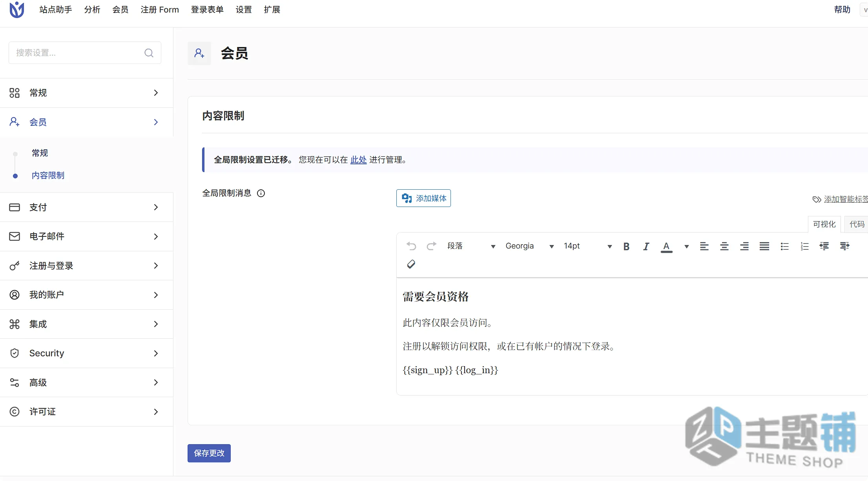Expand the 注册与登录 section chevron
This screenshot has height=481, width=868.
(x=156, y=266)
